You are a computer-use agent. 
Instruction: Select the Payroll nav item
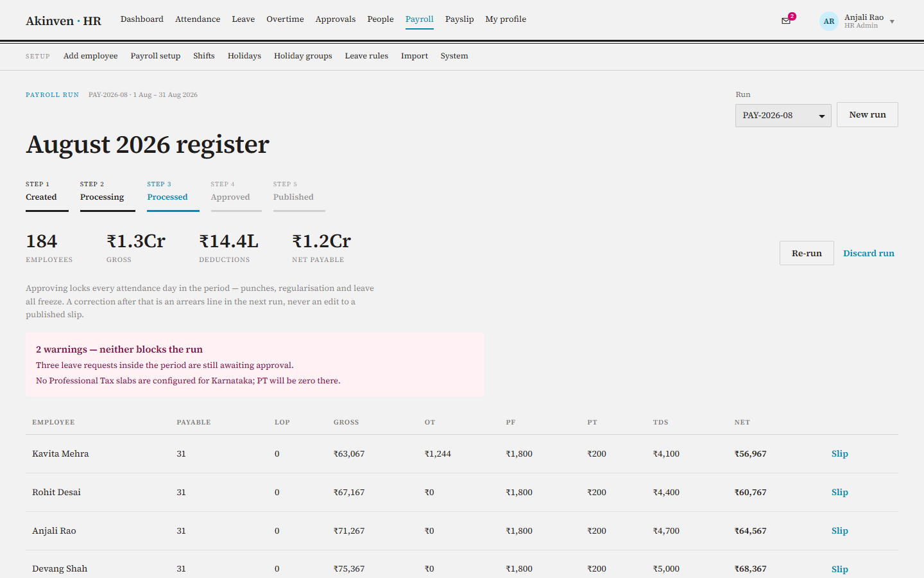[x=420, y=19]
